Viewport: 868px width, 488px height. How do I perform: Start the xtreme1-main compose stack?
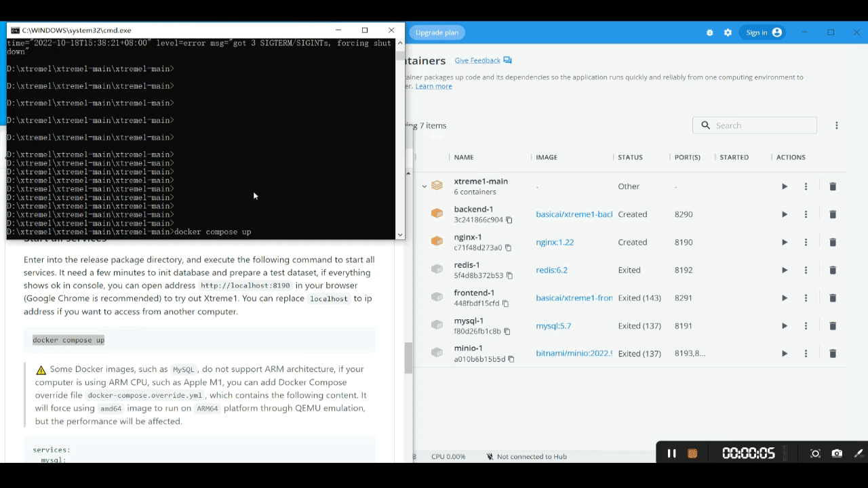[785, 186]
